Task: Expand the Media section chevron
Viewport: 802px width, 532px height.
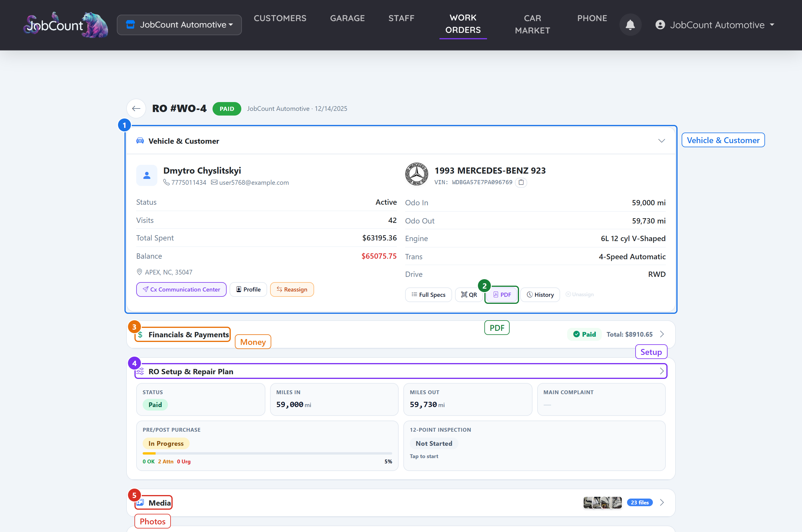Action: [x=662, y=502]
